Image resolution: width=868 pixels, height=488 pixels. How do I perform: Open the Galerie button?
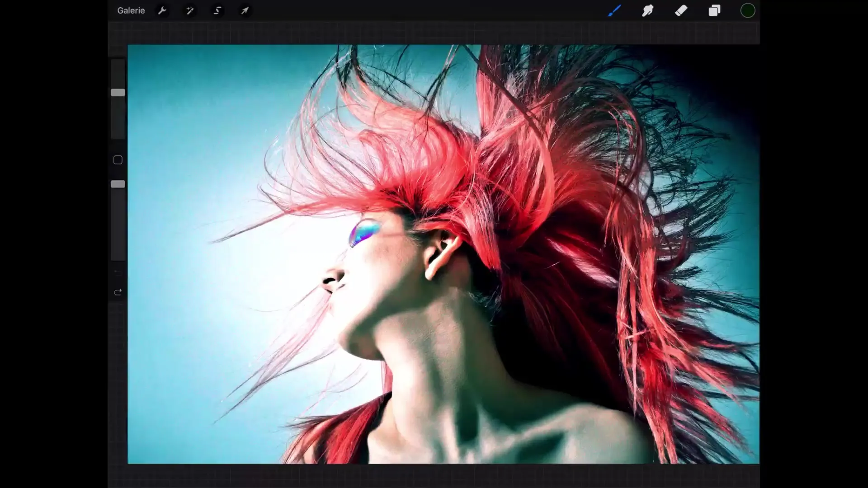tap(131, 10)
